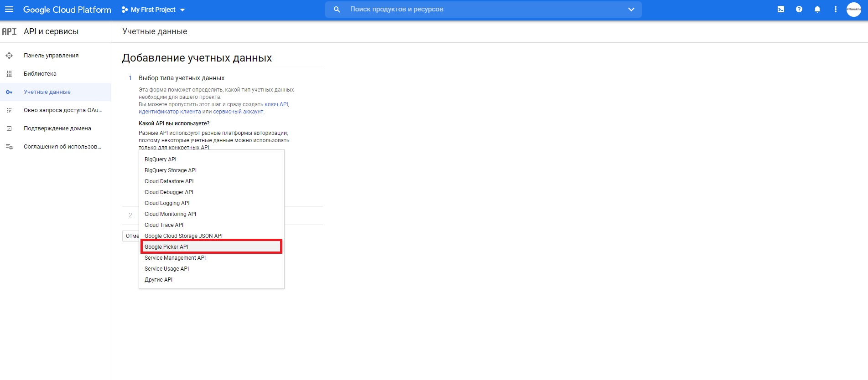Click the OAuth consent screen icon
This screenshot has width=868, height=380.
coord(9,110)
